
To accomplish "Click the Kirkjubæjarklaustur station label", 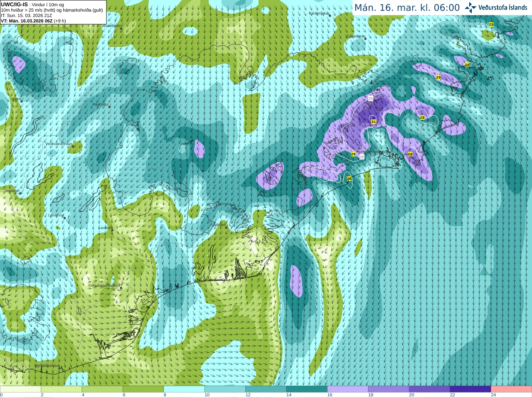I will click(x=105, y=285).
